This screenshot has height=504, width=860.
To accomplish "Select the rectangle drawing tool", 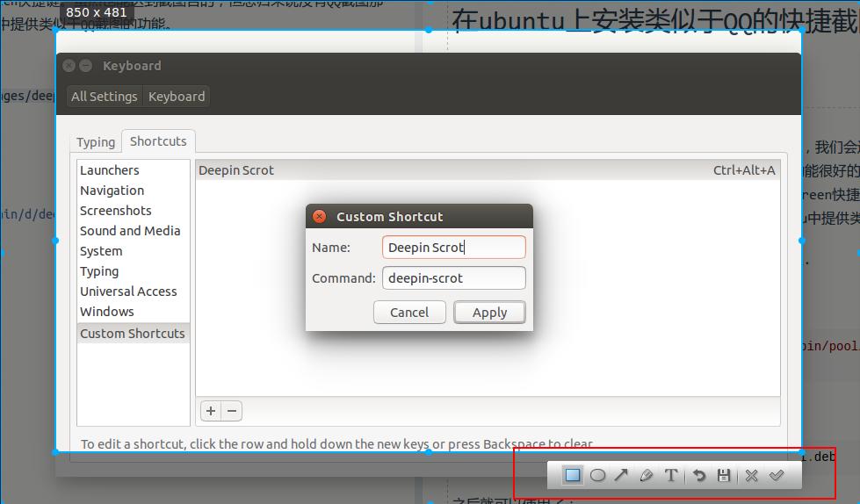I will click(x=573, y=475).
